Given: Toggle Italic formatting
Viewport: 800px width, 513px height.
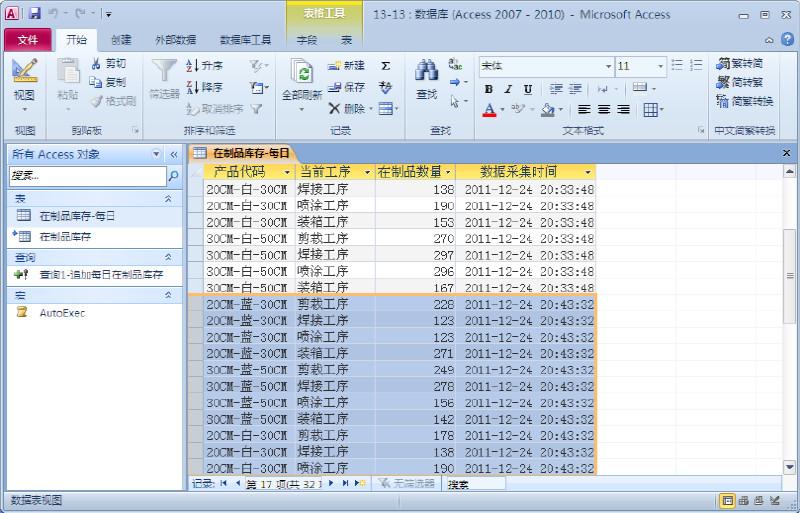Looking at the screenshot, I should point(508,89).
